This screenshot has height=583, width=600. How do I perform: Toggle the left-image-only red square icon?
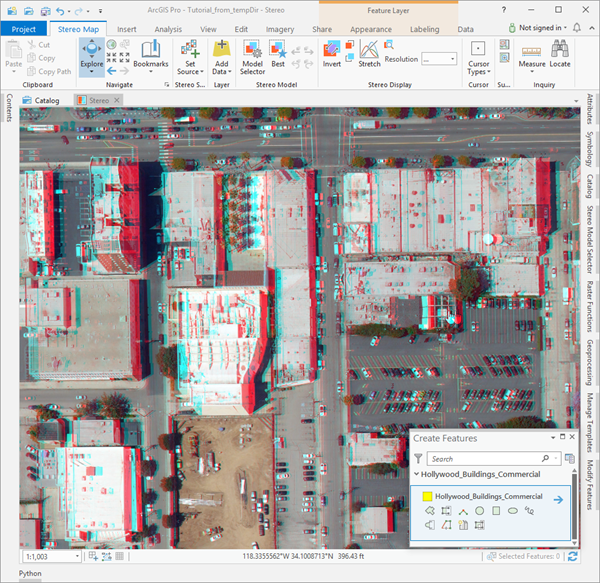[x=349, y=45]
